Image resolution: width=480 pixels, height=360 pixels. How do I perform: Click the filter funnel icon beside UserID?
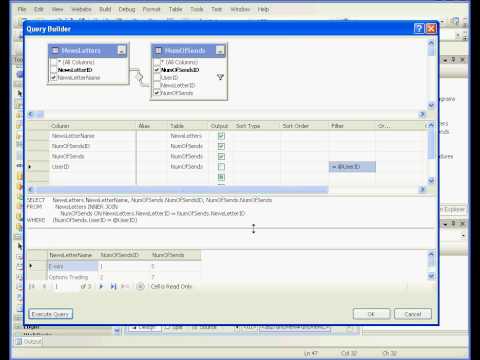coord(220,77)
